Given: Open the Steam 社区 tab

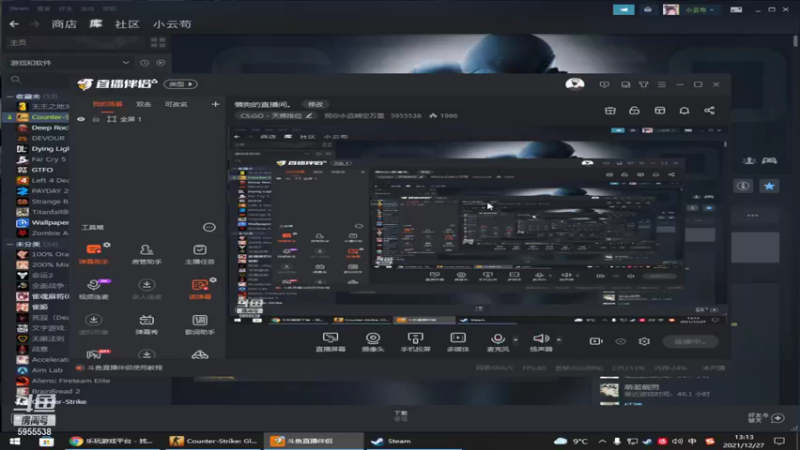Looking at the screenshot, I should (x=127, y=24).
